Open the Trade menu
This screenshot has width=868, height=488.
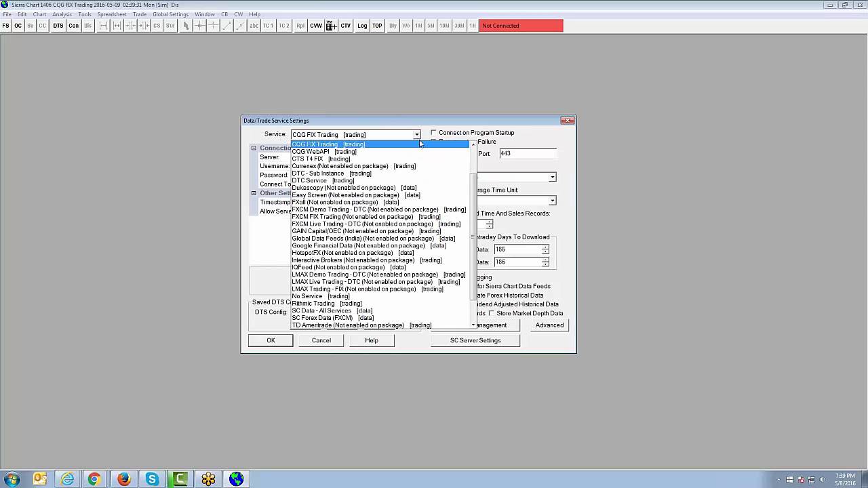pos(140,14)
